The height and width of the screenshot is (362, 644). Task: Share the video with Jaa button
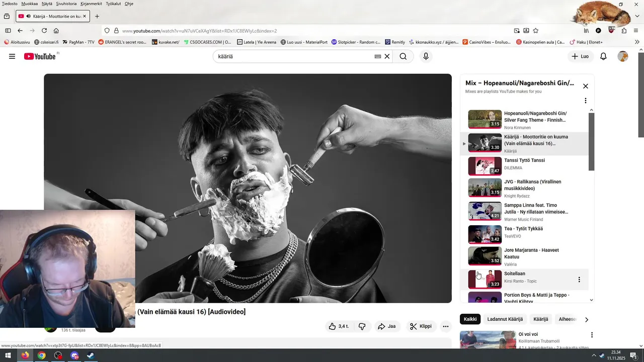click(387, 326)
